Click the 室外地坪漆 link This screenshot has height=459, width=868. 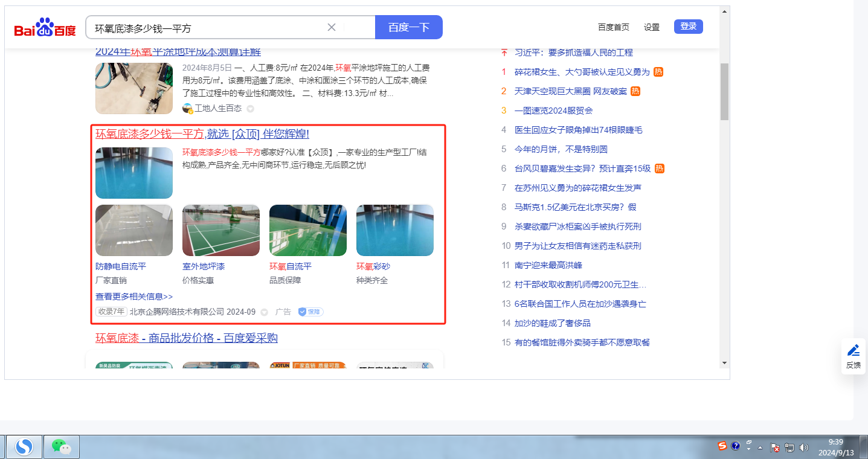point(204,266)
